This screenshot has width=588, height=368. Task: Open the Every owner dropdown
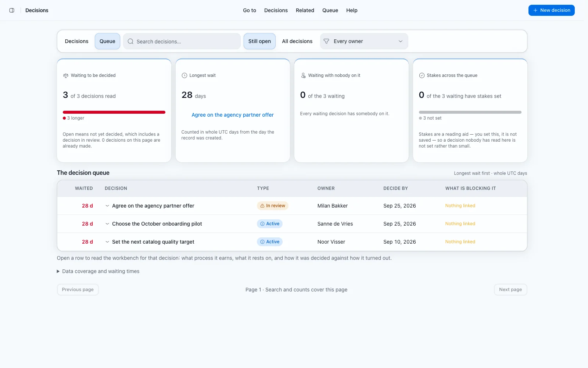pyautogui.click(x=364, y=41)
